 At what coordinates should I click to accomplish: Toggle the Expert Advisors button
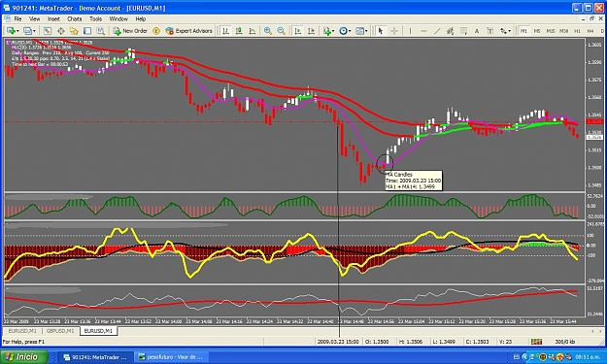coord(189,31)
